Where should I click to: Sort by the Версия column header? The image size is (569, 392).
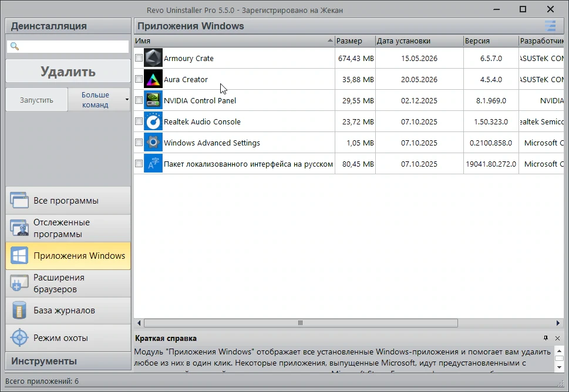coord(491,40)
